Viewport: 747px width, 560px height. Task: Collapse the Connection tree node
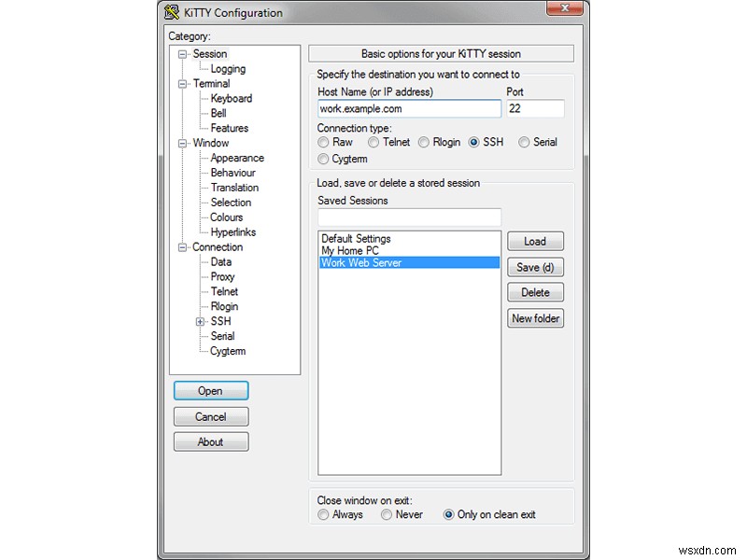point(182,247)
